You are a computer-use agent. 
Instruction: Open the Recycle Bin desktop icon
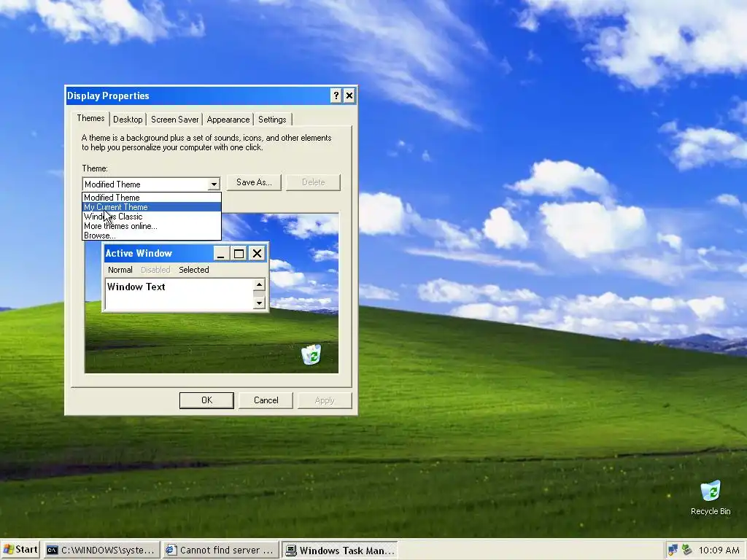click(x=711, y=498)
